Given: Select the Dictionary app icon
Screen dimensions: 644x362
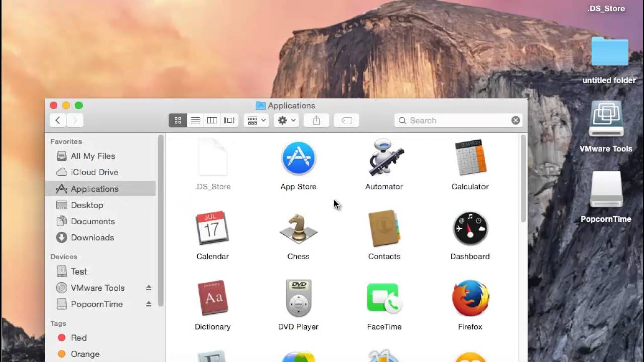Looking at the screenshot, I should coord(212,298).
